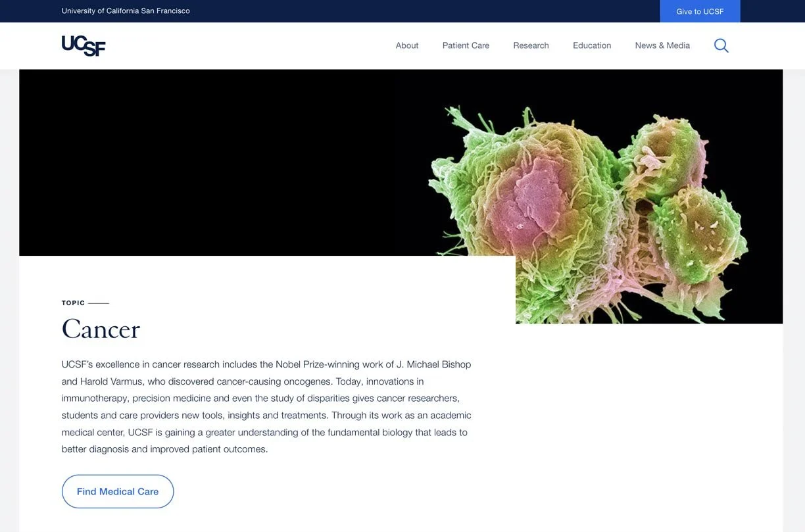Image resolution: width=805 pixels, height=532 pixels.
Task: Open the search magnifier icon
Action: point(721,45)
